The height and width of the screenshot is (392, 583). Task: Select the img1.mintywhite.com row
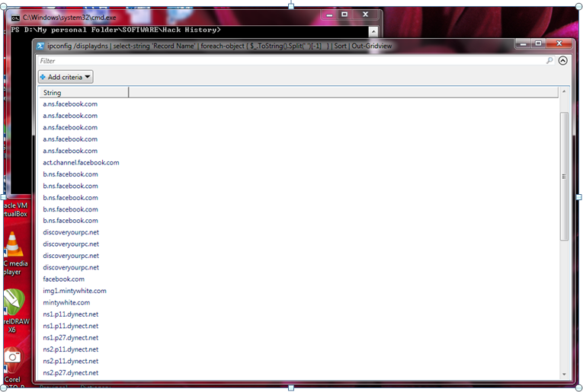[x=299, y=291]
